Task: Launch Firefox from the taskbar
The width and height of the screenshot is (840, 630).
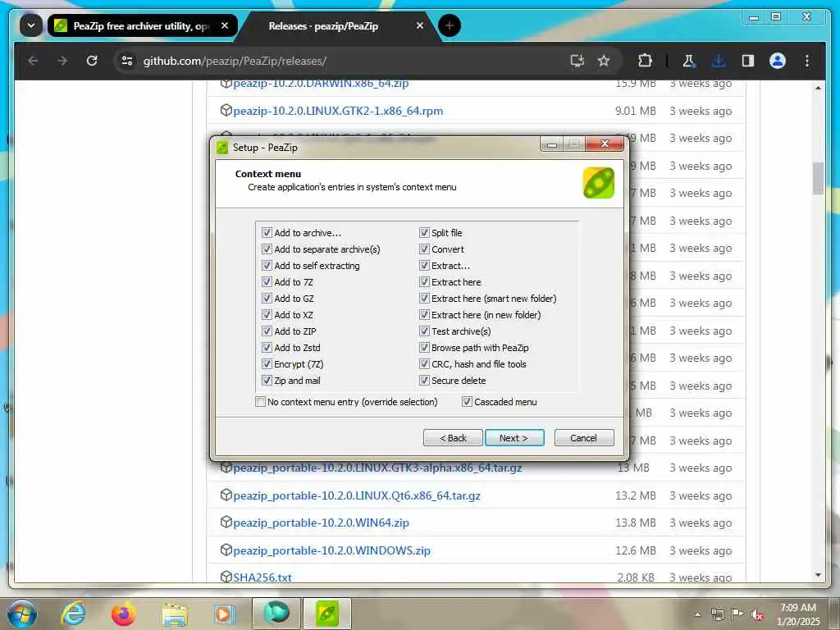Action: [124, 614]
